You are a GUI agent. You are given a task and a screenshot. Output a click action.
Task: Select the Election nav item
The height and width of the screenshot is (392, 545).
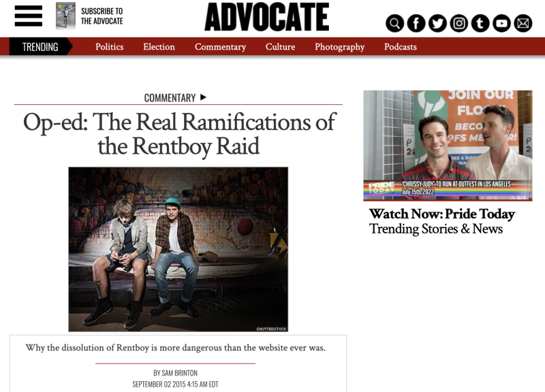pos(159,46)
